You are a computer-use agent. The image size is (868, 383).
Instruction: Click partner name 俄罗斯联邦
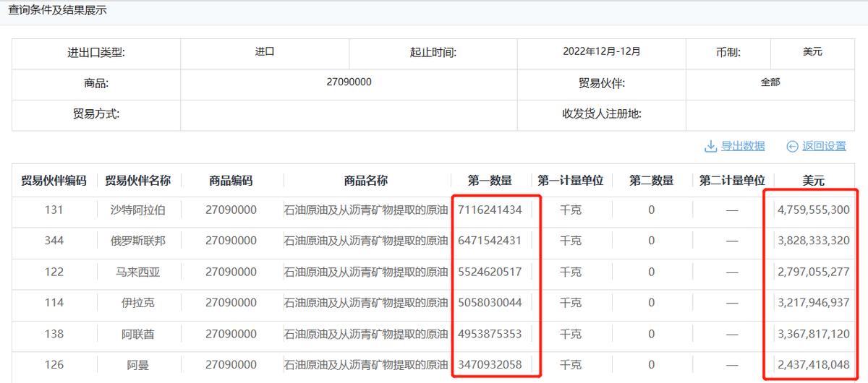coord(137,241)
